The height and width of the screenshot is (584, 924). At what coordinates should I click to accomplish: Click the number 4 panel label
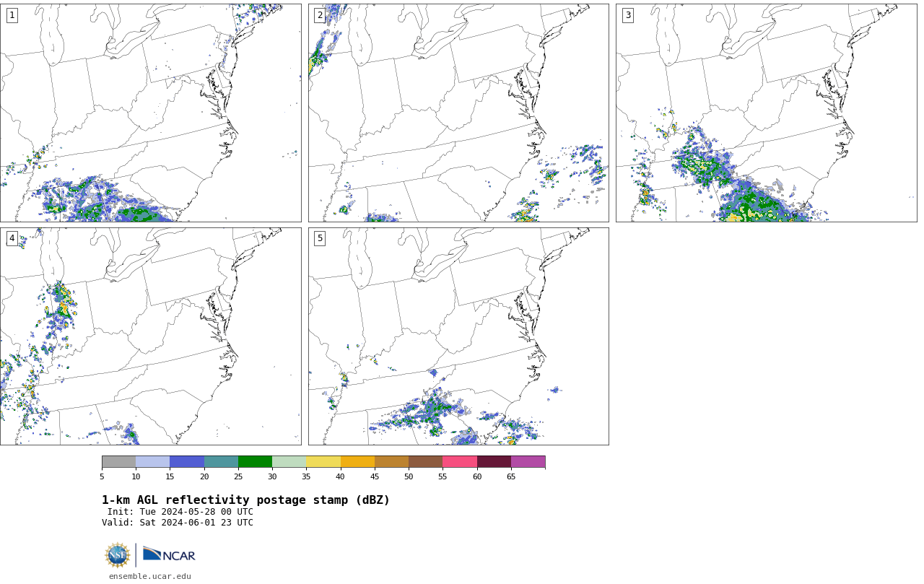click(12, 238)
